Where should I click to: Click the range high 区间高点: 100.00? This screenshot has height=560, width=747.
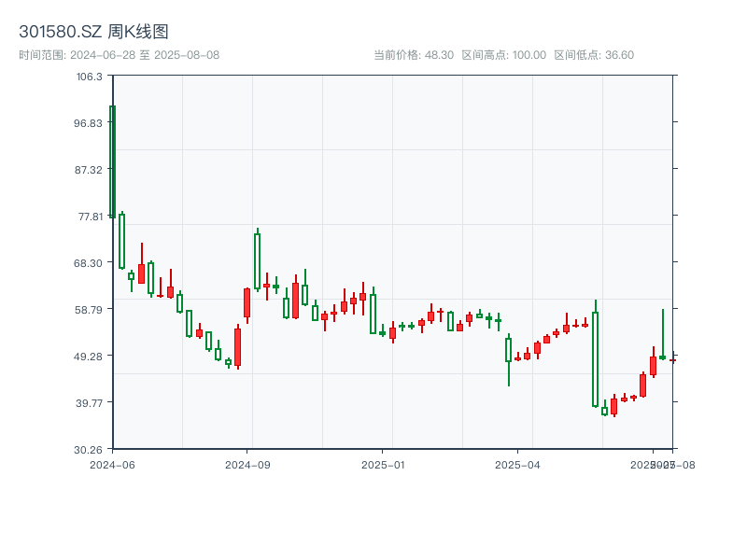(503, 55)
